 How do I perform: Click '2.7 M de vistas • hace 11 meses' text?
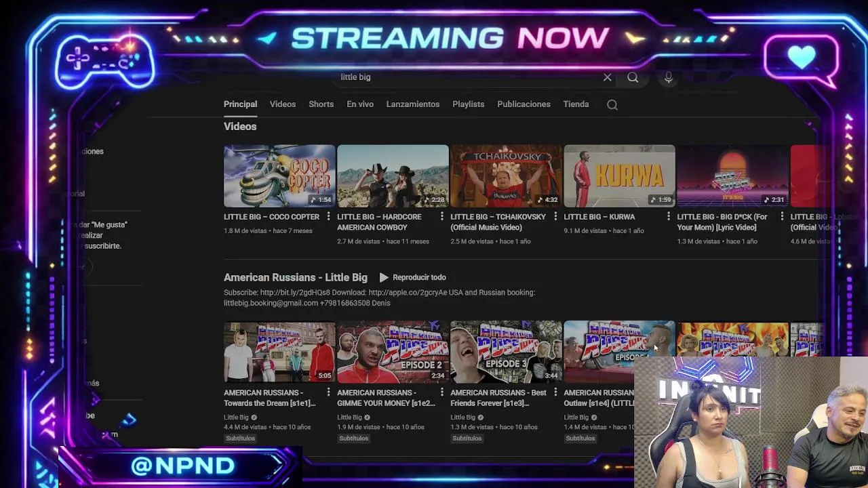click(383, 241)
